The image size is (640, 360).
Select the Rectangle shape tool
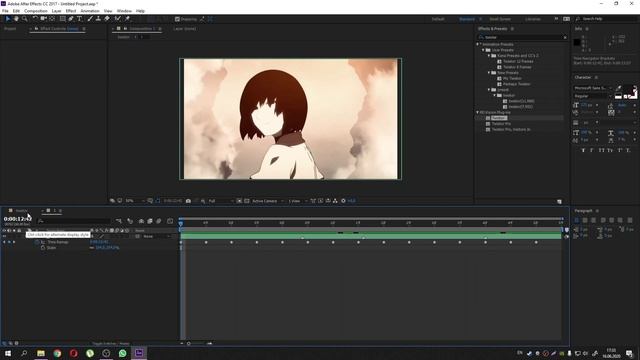click(62, 19)
